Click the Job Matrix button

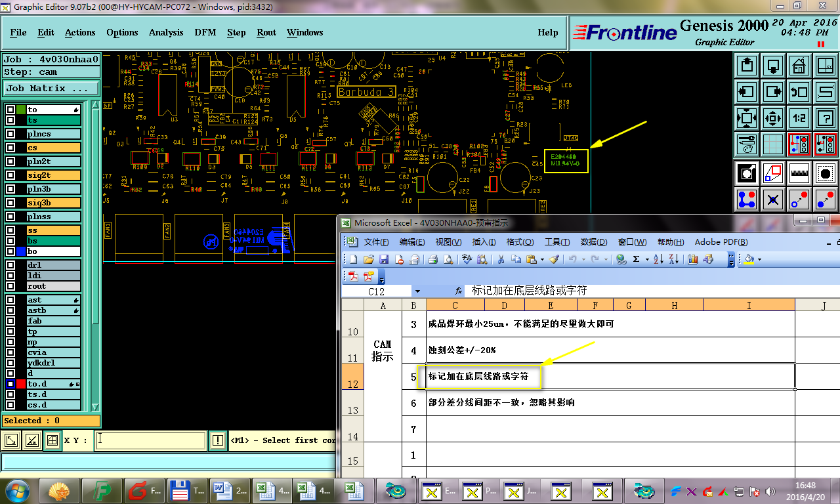pyautogui.click(x=51, y=88)
